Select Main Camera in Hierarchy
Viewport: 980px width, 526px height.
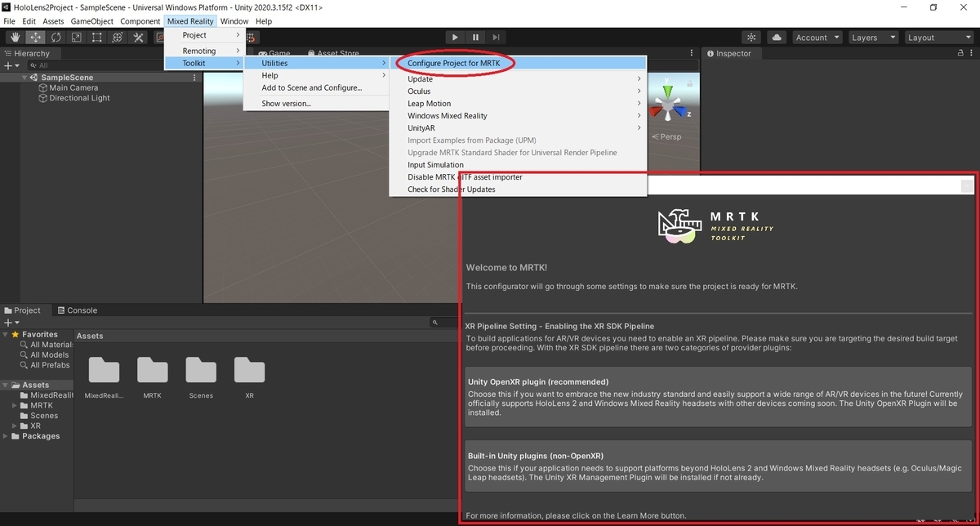pos(73,87)
